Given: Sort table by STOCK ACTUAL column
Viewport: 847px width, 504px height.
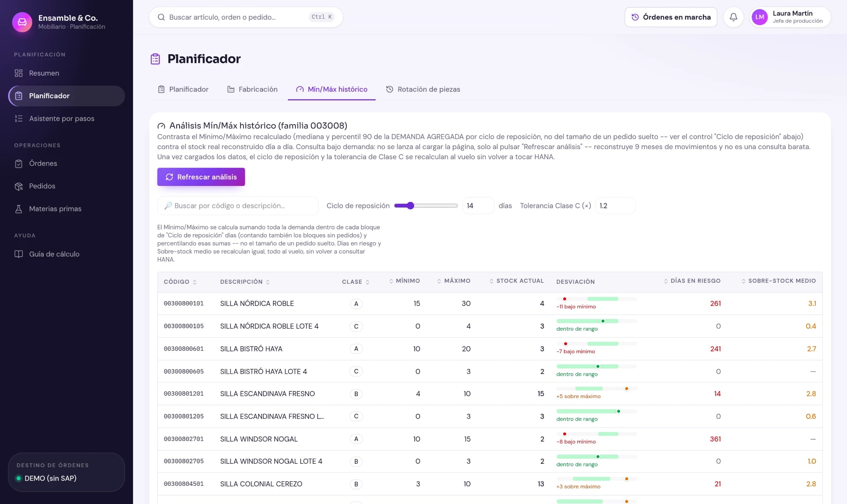Looking at the screenshot, I should (x=516, y=281).
